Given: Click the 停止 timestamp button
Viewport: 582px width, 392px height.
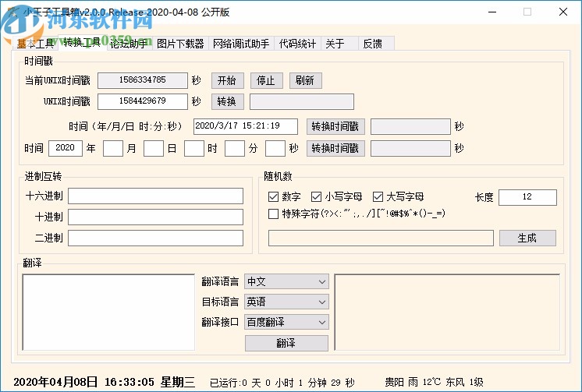Looking at the screenshot, I should click(x=267, y=80).
